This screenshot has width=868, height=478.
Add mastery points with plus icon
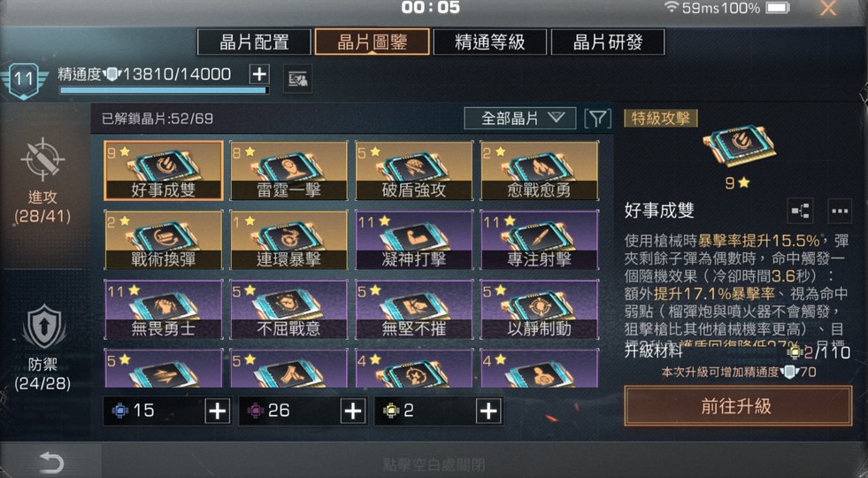coord(259,73)
